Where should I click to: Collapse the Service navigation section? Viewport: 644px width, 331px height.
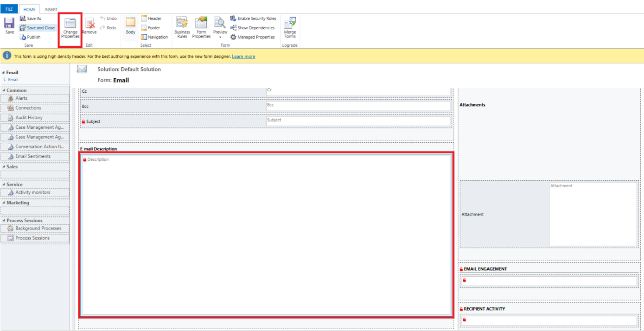point(4,185)
